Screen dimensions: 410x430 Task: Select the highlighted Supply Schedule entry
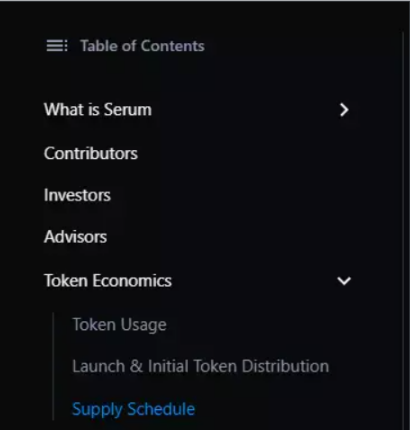[133, 409]
